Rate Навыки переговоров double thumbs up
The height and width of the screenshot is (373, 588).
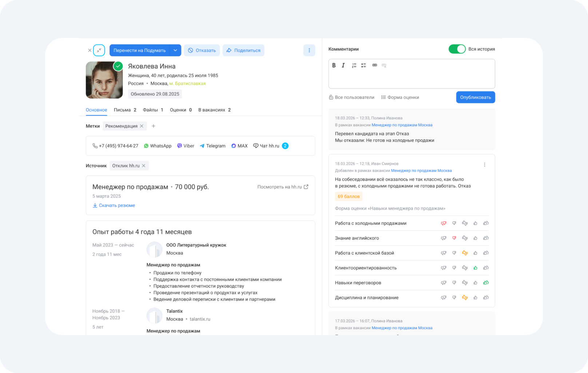coord(486,283)
